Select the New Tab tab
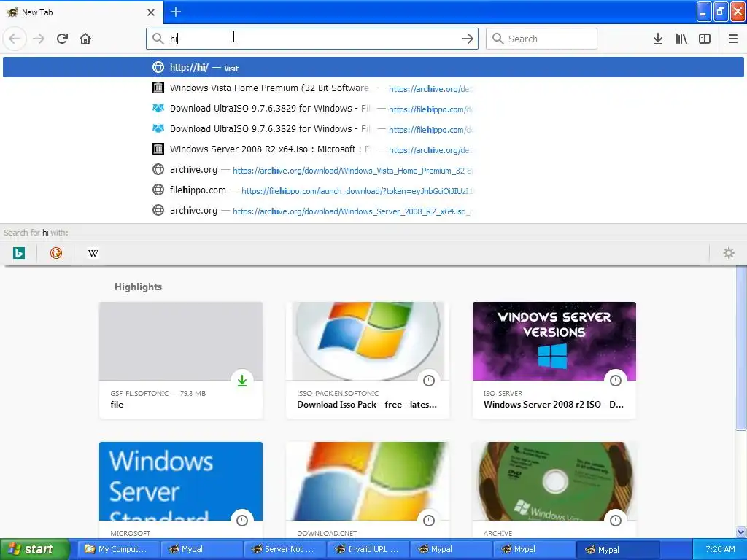 coord(82,12)
